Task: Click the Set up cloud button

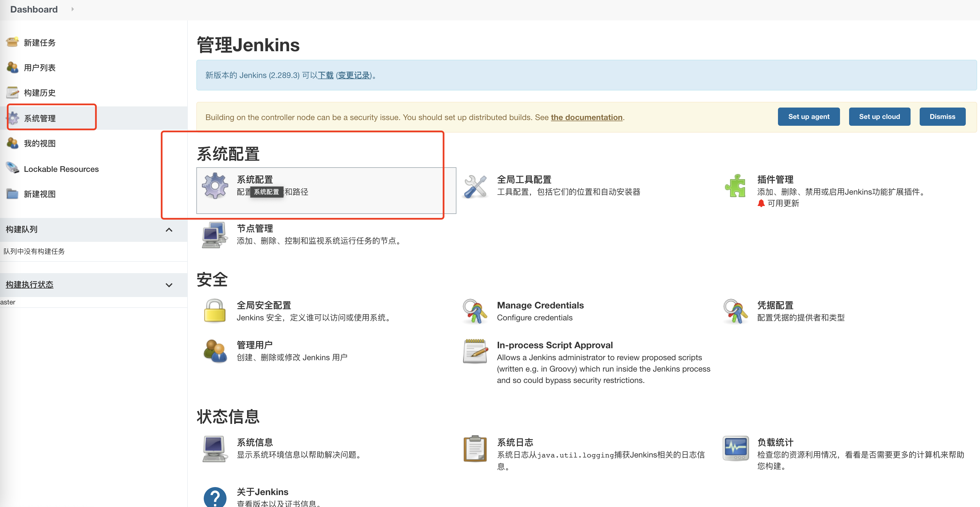Action: pos(880,117)
